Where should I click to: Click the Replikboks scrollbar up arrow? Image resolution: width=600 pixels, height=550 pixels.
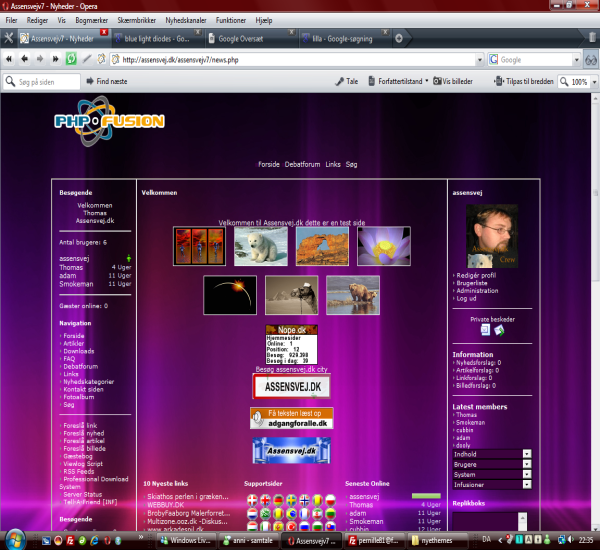tap(522, 516)
